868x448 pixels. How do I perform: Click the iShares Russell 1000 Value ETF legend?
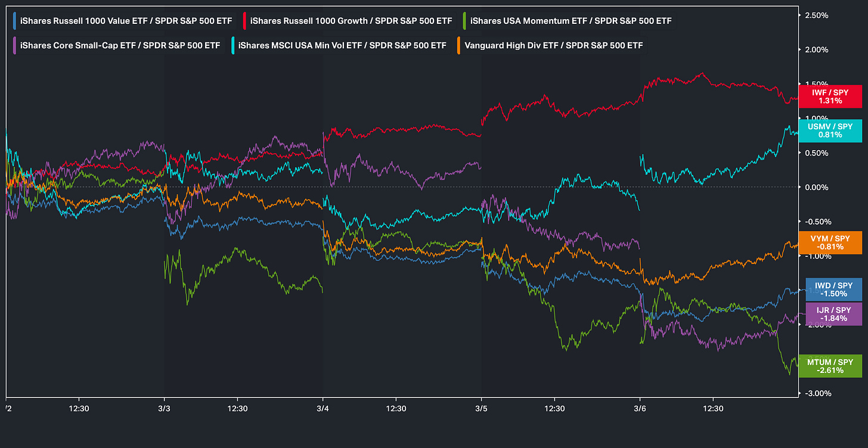point(122,21)
